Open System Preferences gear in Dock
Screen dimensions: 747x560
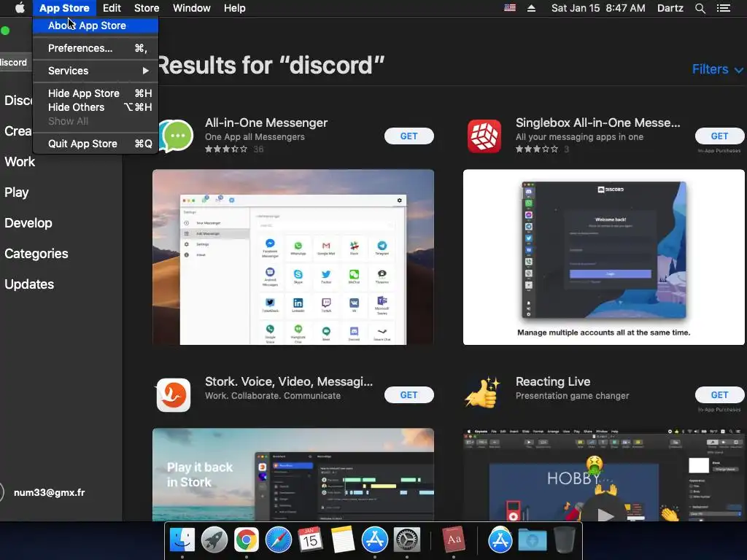coord(407,540)
